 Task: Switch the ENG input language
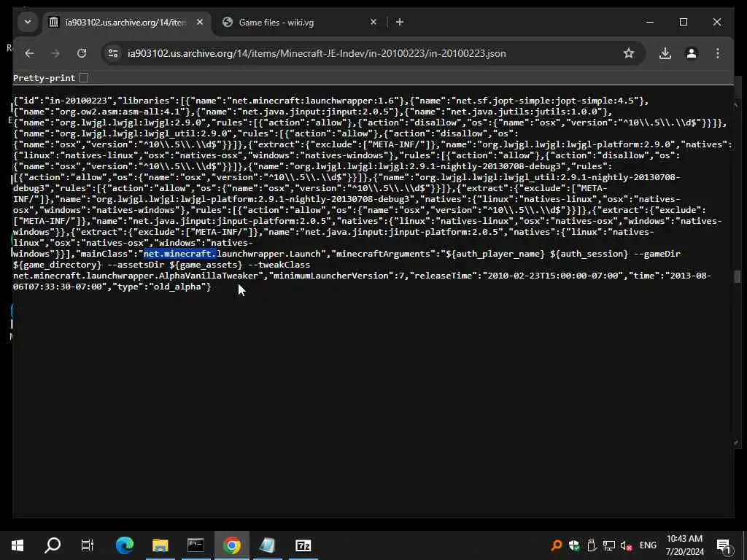[648, 545]
